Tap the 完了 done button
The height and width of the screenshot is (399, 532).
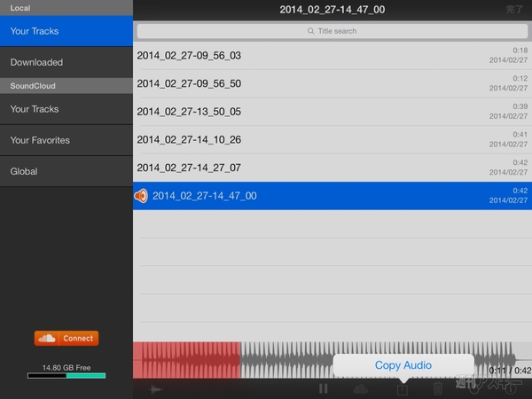(x=514, y=10)
